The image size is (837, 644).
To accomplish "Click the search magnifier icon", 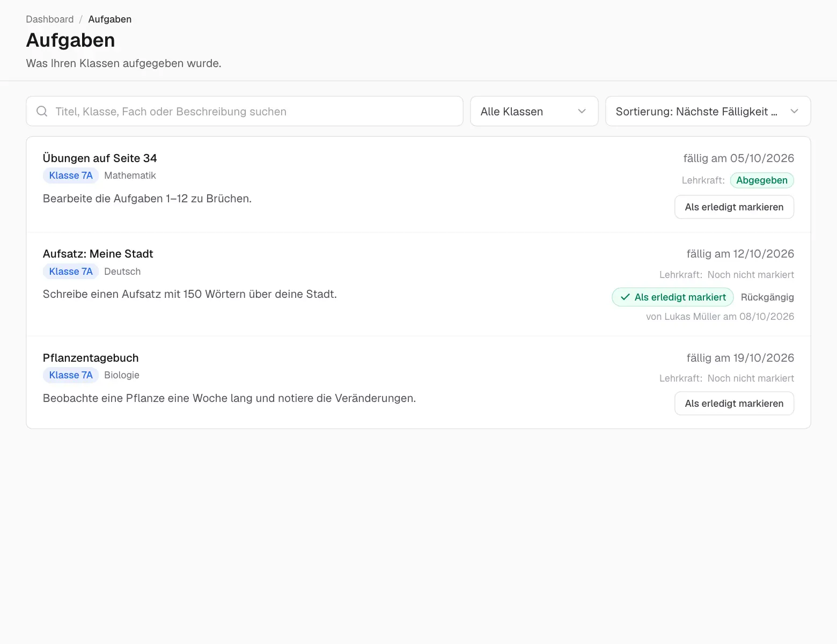I will pos(42,111).
